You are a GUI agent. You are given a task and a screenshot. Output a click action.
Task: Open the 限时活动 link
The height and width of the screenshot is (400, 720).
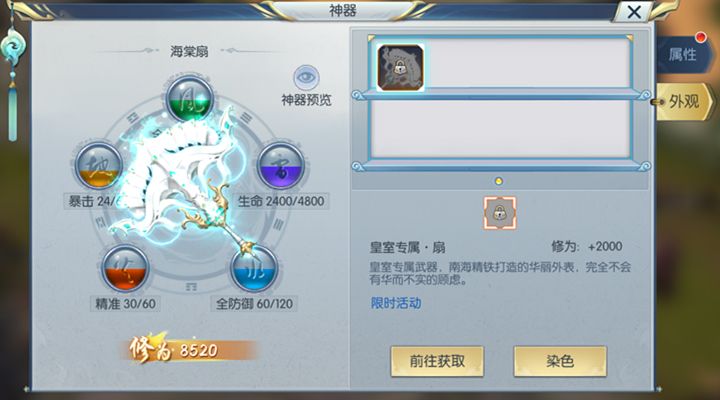pyautogui.click(x=396, y=303)
